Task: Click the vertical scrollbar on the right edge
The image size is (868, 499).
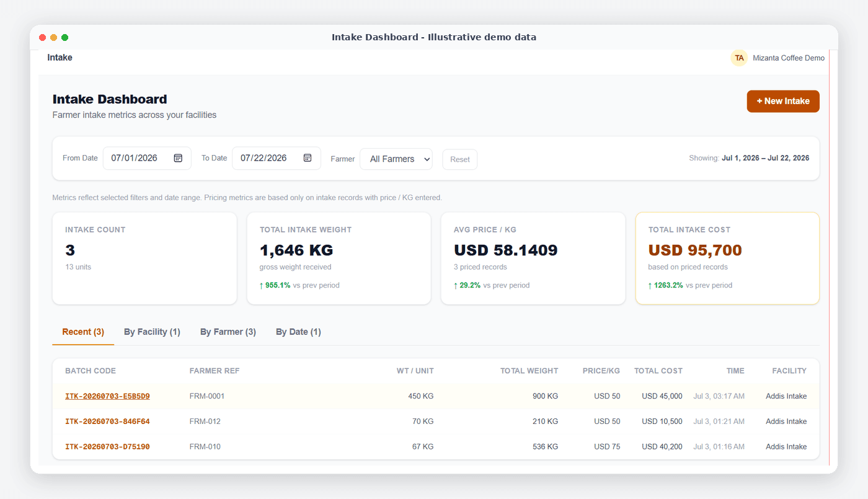Action: coord(829,257)
